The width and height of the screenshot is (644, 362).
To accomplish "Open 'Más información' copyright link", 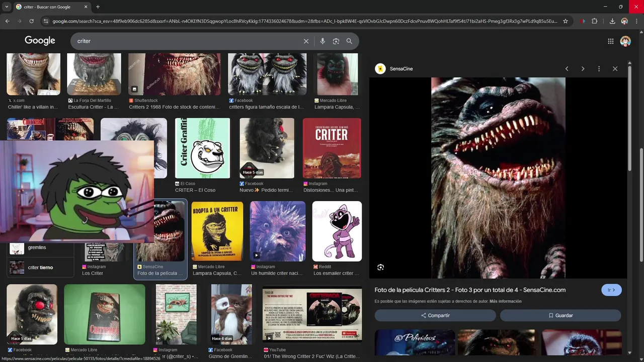I will click(x=505, y=301).
